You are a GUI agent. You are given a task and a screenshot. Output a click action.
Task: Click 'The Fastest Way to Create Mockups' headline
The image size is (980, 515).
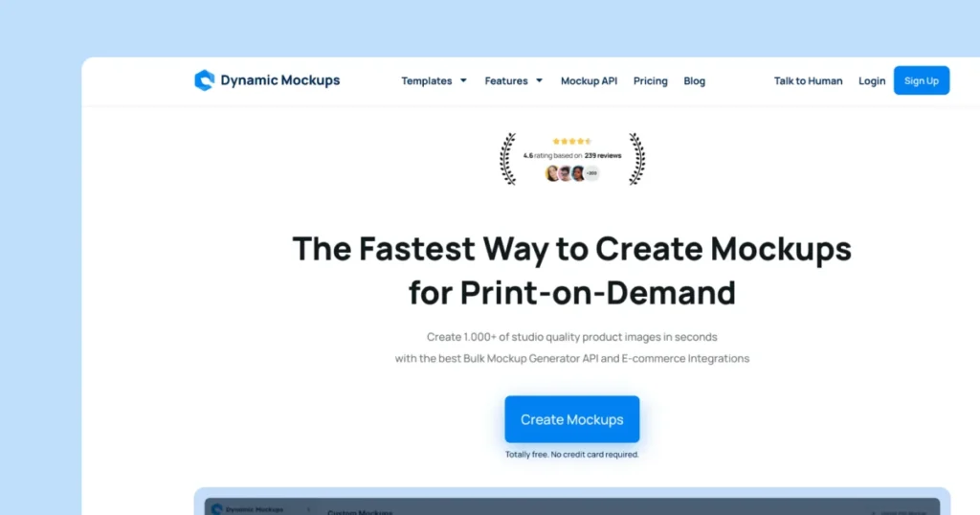[x=572, y=248]
